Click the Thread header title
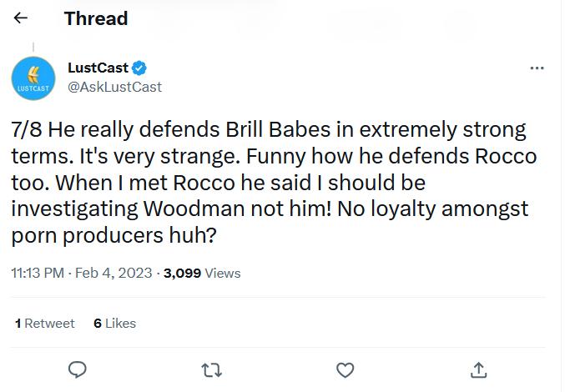 pyautogui.click(x=96, y=18)
